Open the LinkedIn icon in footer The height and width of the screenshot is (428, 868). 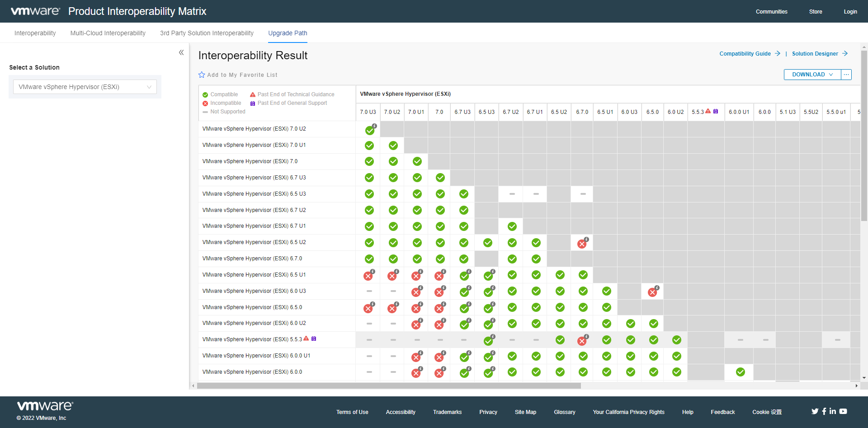click(833, 411)
